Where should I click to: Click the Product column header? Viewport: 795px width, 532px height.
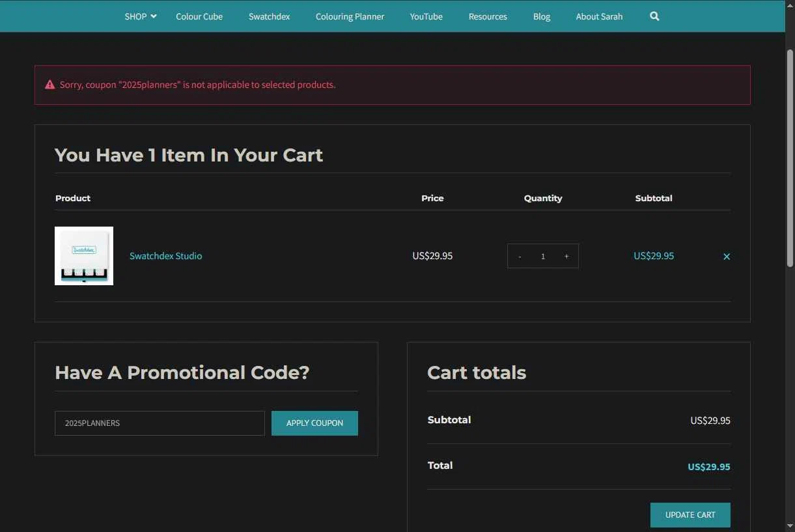pyautogui.click(x=73, y=198)
